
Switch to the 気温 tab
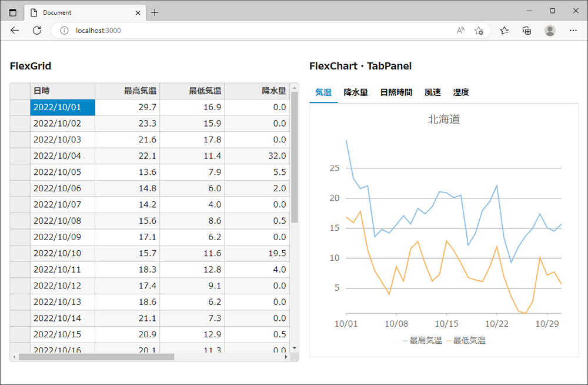(x=323, y=92)
